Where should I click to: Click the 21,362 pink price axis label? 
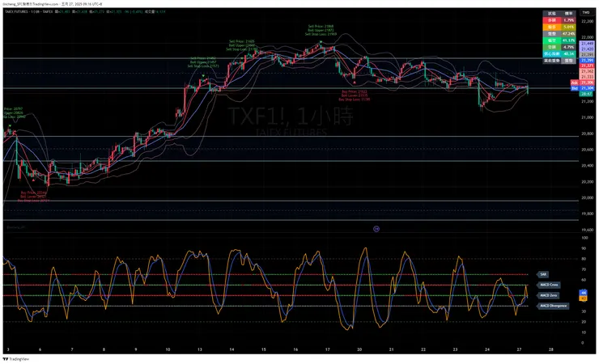(x=587, y=71)
